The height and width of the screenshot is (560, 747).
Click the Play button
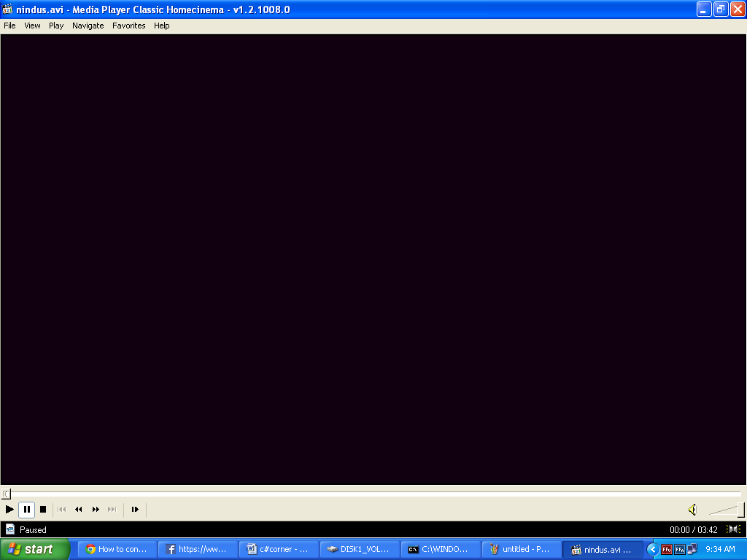(x=9, y=510)
